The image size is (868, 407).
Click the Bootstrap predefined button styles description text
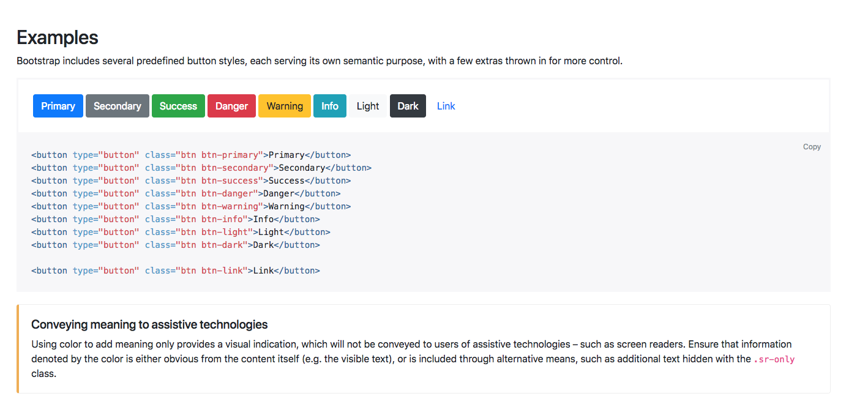[x=319, y=61]
